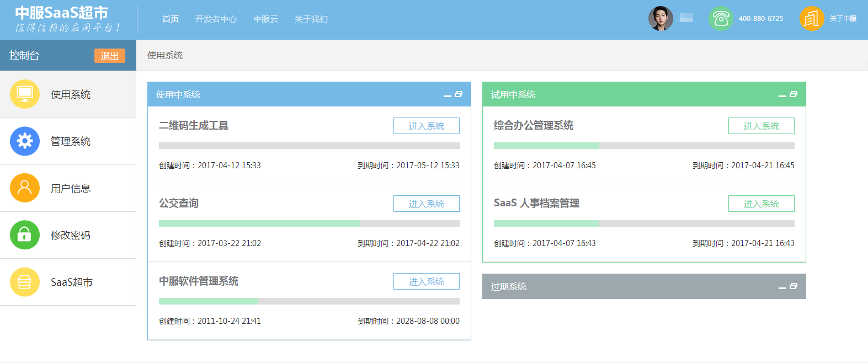
Task: Click the orange building icon 关于中服
Action: (812, 19)
